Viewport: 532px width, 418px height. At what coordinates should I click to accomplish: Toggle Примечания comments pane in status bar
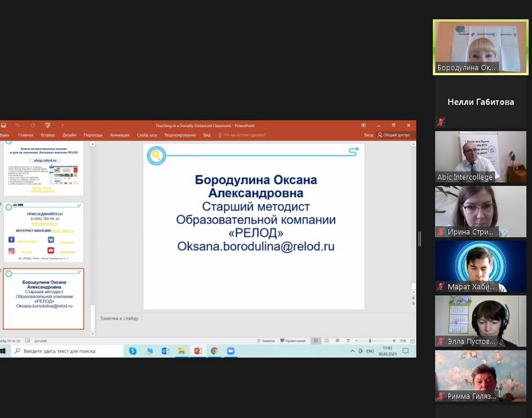(x=293, y=341)
